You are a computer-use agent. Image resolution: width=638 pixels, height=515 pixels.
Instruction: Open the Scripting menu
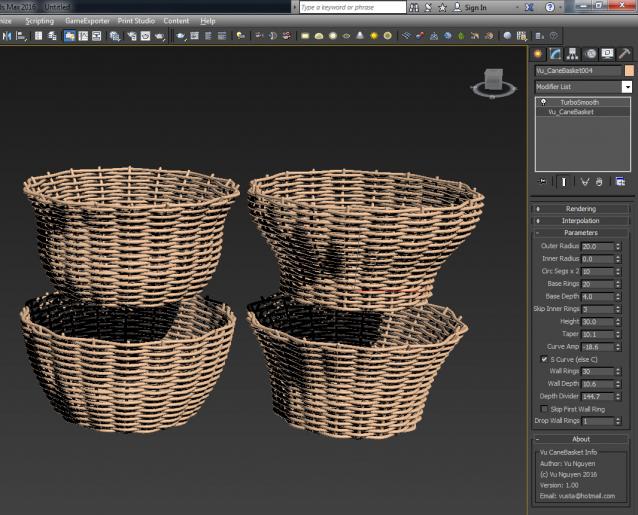click(40, 21)
